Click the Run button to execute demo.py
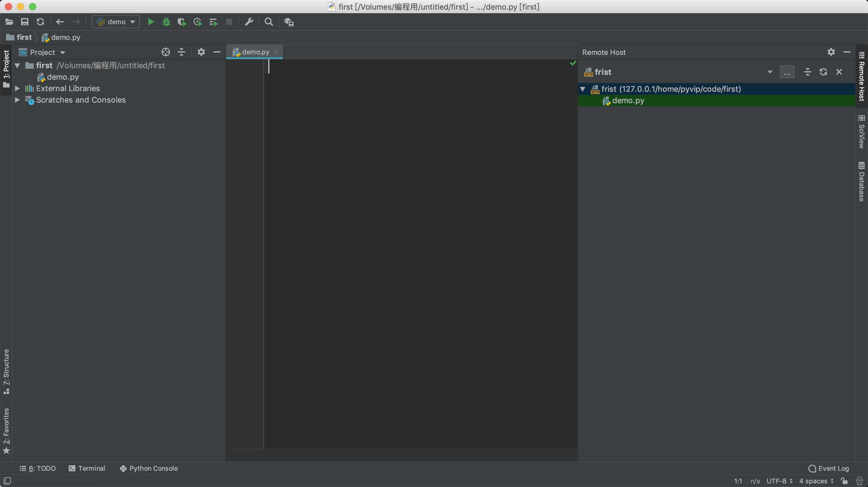 (150, 22)
